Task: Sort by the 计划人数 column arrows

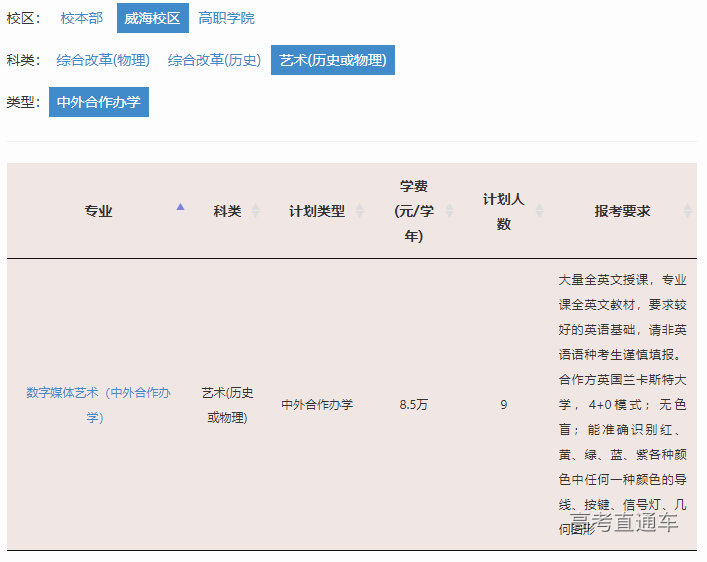Action: [x=539, y=211]
